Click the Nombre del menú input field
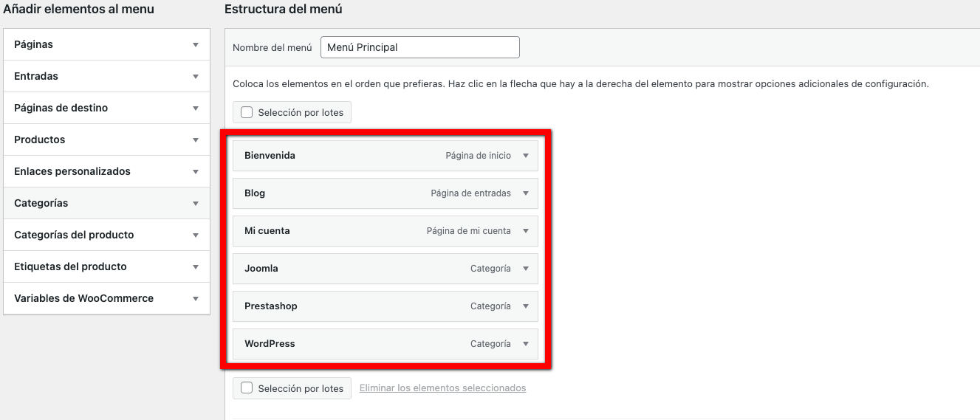Image resolution: width=980 pixels, height=420 pixels. (x=420, y=47)
